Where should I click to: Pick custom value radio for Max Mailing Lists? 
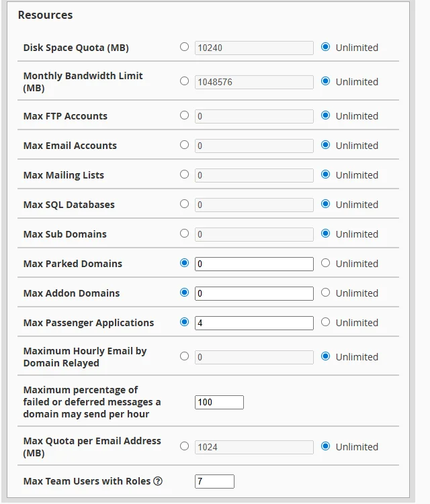pyautogui.click(x=185, y=174)
